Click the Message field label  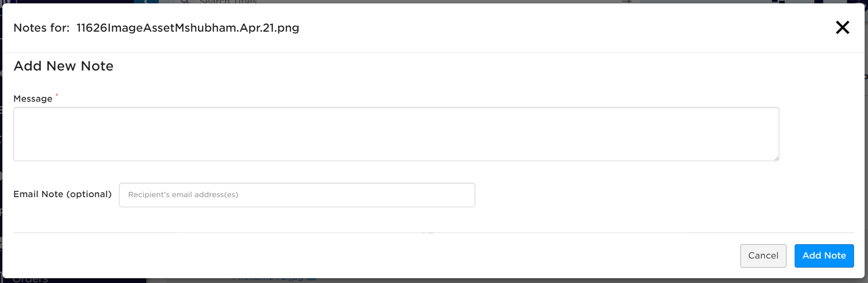(33, 99)
